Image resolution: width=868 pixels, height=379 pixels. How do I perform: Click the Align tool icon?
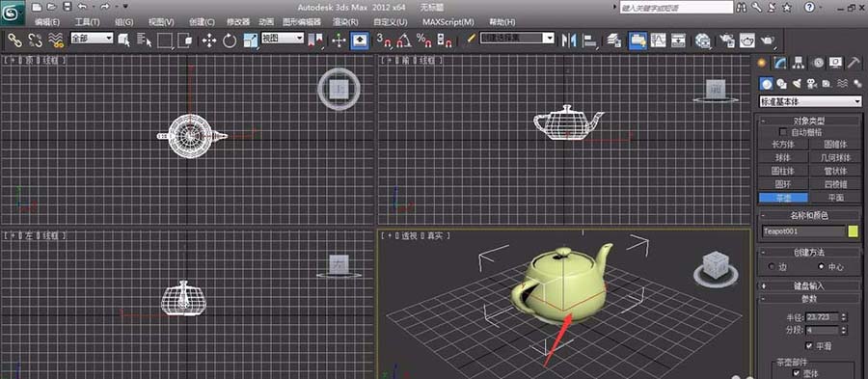click(590, 40)
